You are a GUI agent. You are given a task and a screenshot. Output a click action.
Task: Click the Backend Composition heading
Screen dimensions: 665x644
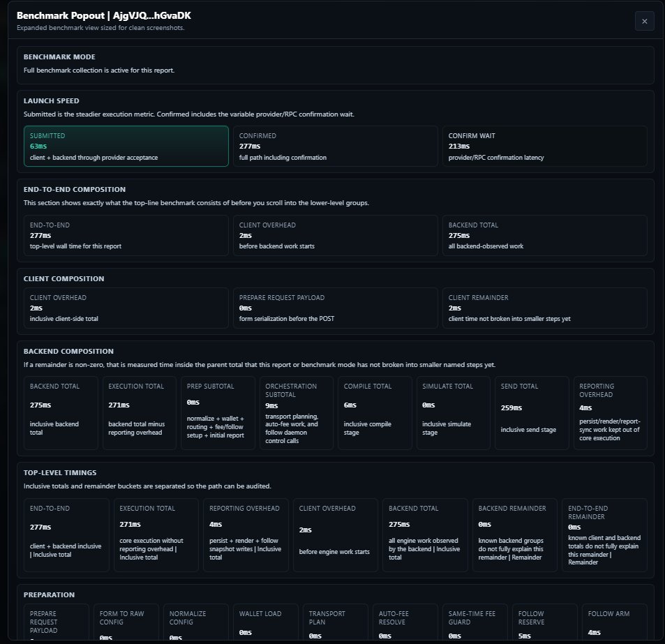[68, 351]
